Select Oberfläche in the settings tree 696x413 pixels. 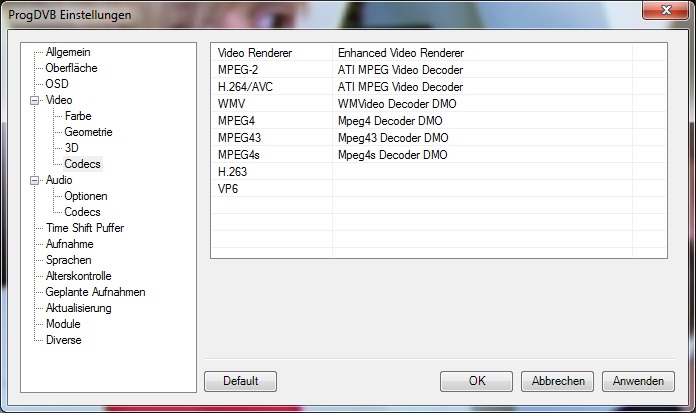(x=71, y=68)
